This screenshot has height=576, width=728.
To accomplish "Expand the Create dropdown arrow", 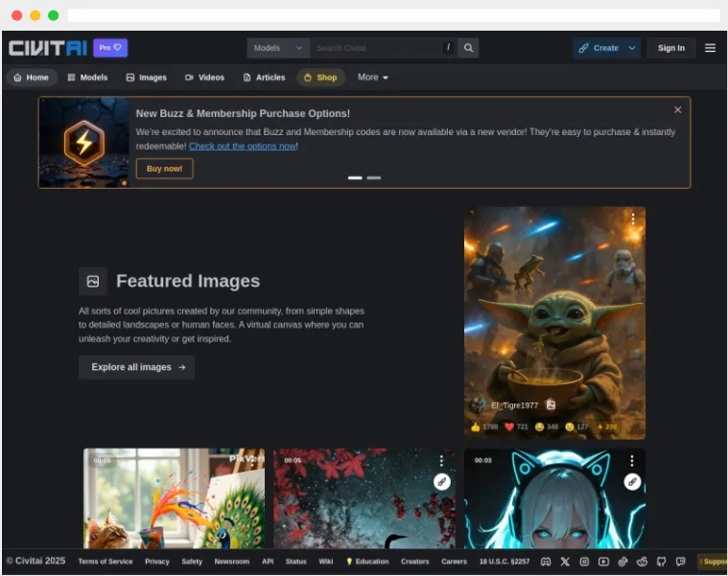I will 632,48.
